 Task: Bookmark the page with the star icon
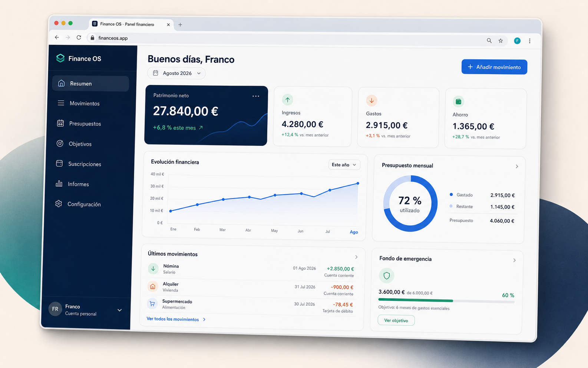click(x=501, y=41)
